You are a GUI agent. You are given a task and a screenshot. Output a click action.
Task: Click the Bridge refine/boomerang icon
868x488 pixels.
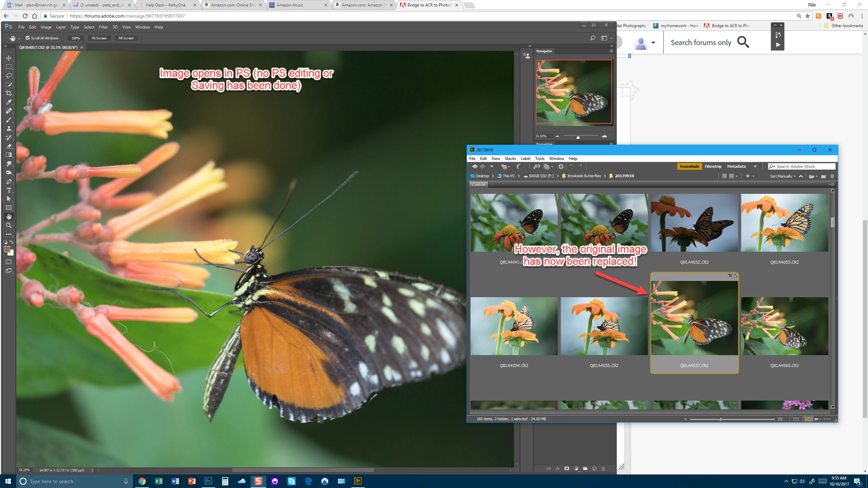click(x=519, y=166)
